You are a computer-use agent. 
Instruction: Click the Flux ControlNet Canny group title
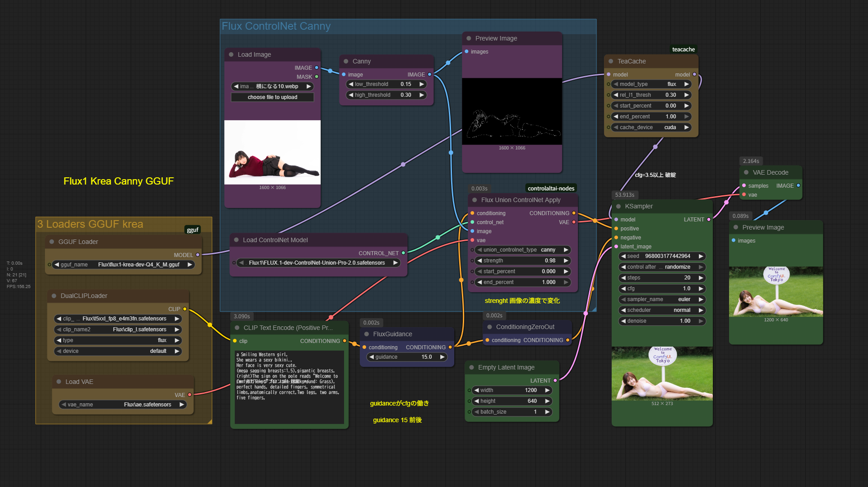[276, 26]
